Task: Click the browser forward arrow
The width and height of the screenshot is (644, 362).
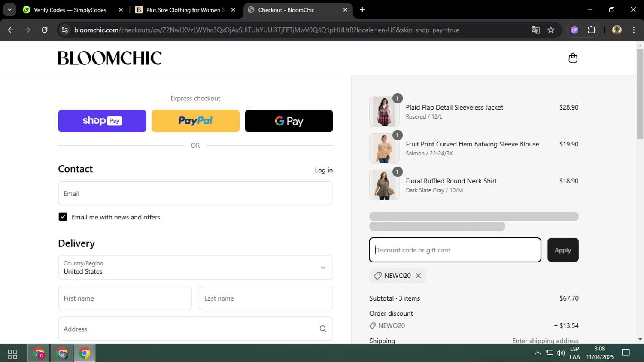Action: point(27,30)
